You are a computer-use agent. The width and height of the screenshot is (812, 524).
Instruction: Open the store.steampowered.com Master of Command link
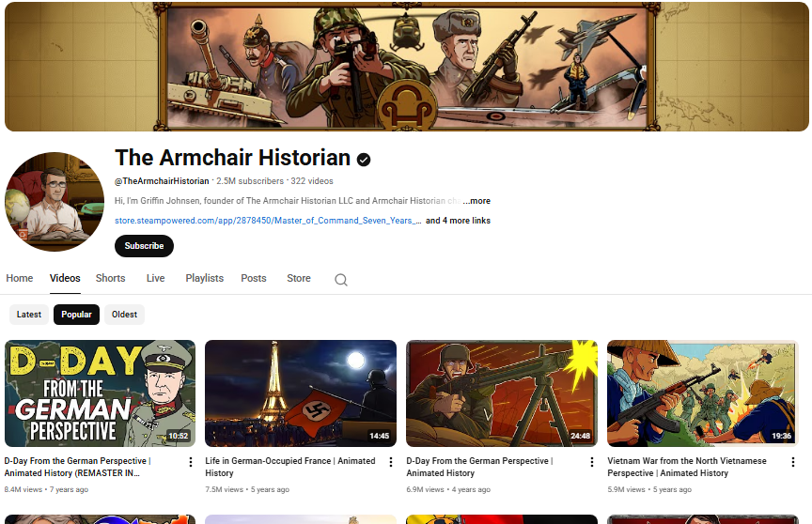point(268,221)
